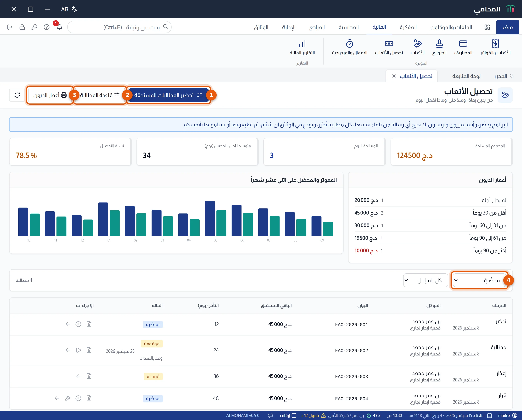Click the ALMOHAMI v0.9.0 version label
Viewport: 522px width, 420px height.
[x=243, y=415]
